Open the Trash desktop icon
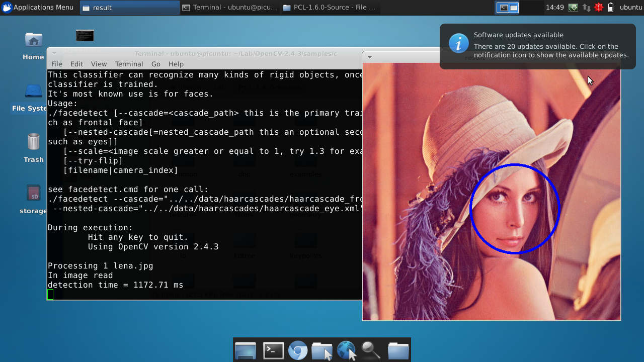 click(33, 147)
